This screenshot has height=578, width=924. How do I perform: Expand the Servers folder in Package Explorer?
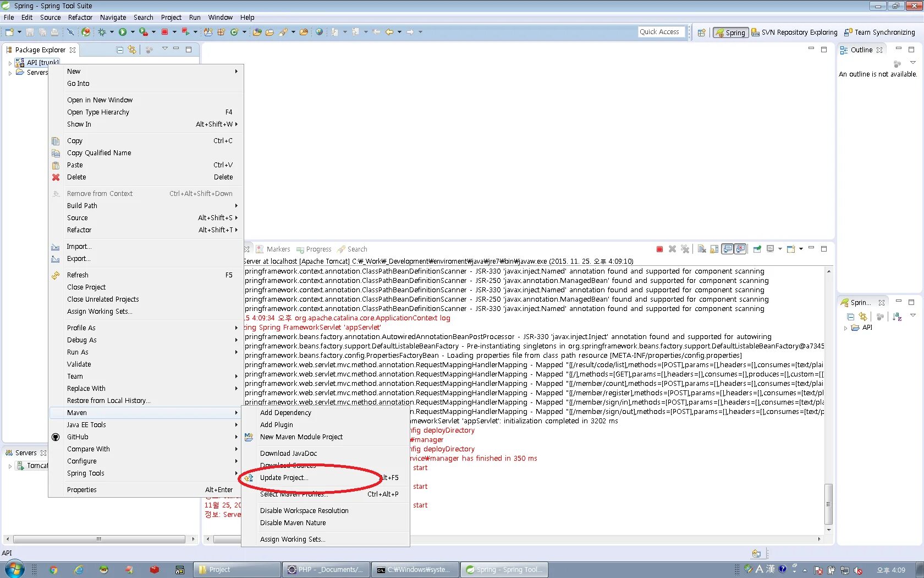click(x=10, y=73)
